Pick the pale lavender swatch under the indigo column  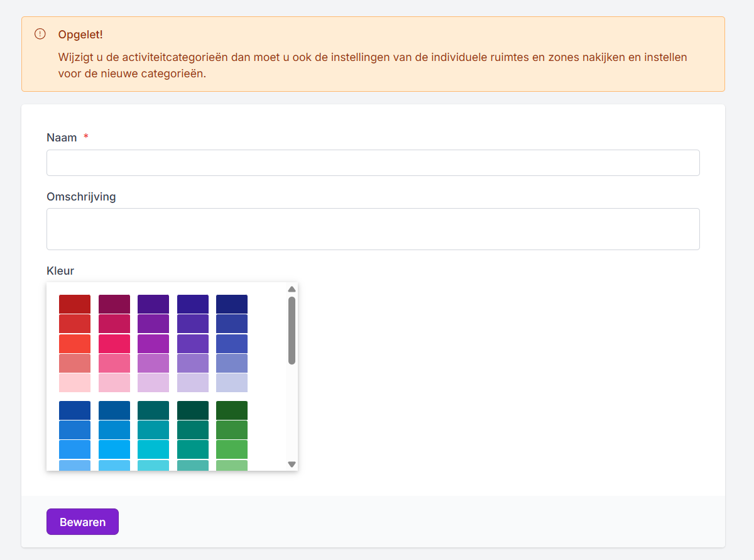click(x=232, y=383)
